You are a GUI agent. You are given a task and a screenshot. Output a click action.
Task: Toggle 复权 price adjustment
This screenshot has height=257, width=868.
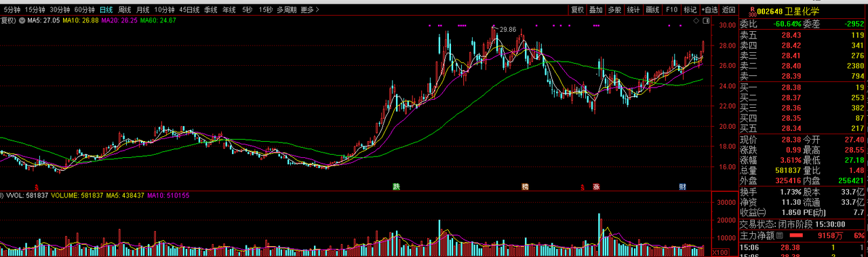[577, 10]
